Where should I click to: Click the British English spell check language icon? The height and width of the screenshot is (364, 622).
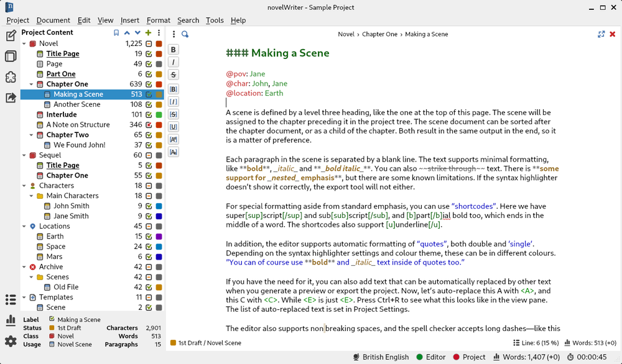(356, 357)
